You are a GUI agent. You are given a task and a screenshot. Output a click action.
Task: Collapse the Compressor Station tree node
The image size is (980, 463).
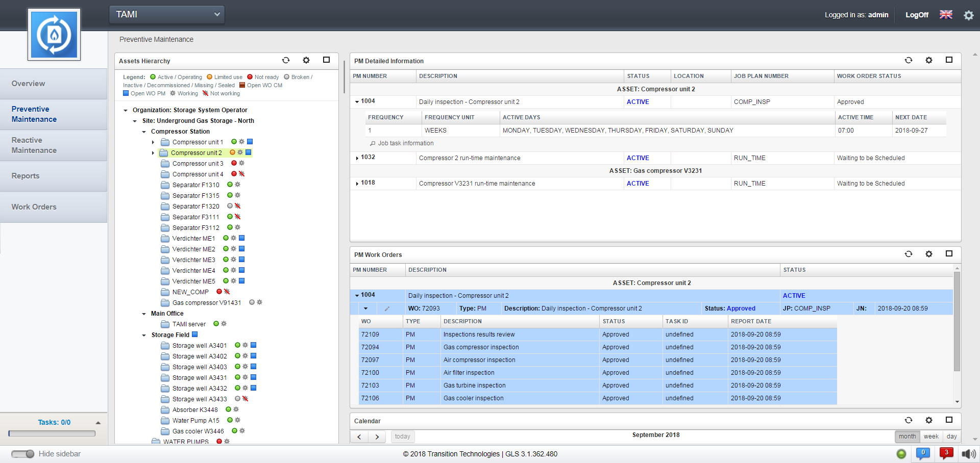click(x=144, y=132)
